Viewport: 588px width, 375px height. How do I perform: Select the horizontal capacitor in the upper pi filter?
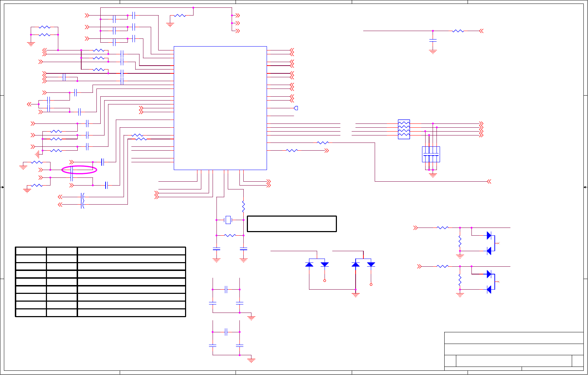pos(226,290)
